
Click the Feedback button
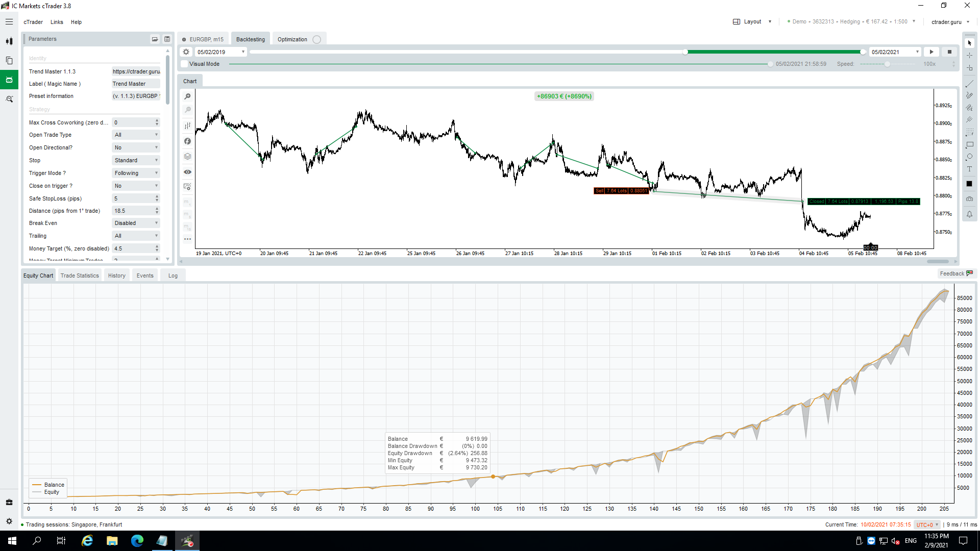pos(956,273)
